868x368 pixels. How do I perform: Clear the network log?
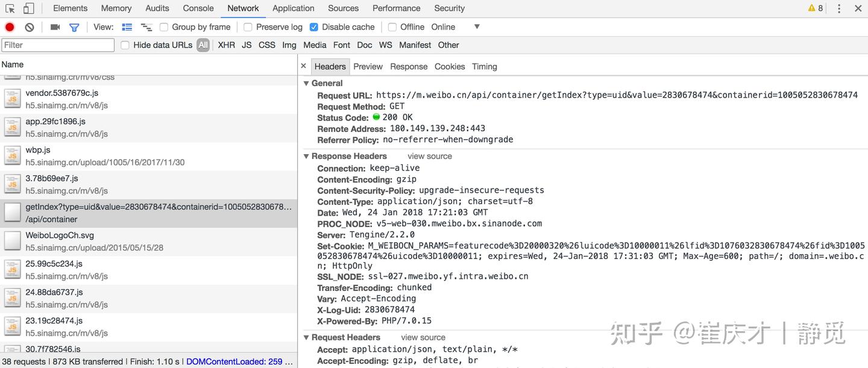(x=29, y=27)
